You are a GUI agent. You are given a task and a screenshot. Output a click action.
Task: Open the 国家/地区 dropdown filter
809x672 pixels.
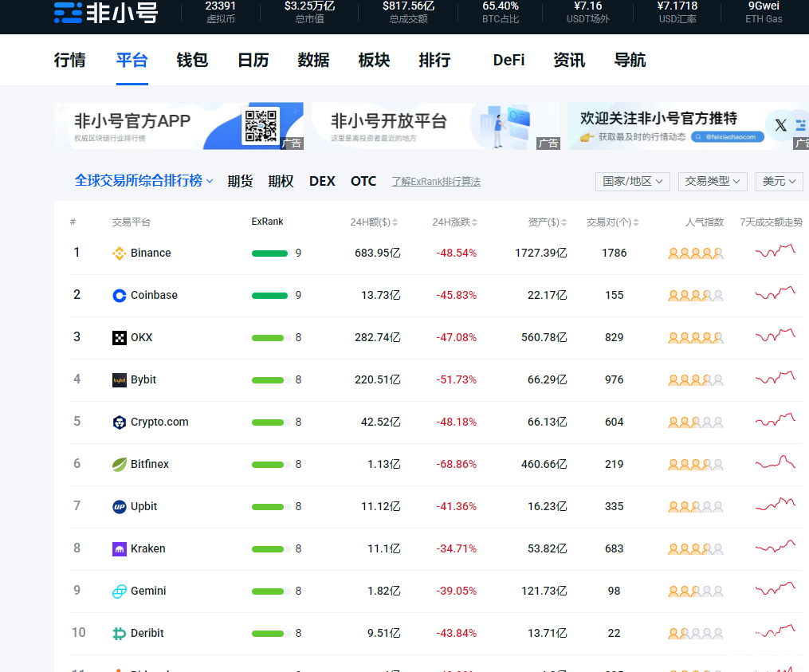633,182
